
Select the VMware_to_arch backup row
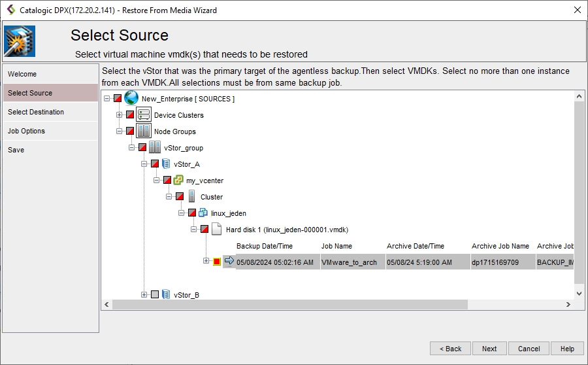click(x=349, y=262)
